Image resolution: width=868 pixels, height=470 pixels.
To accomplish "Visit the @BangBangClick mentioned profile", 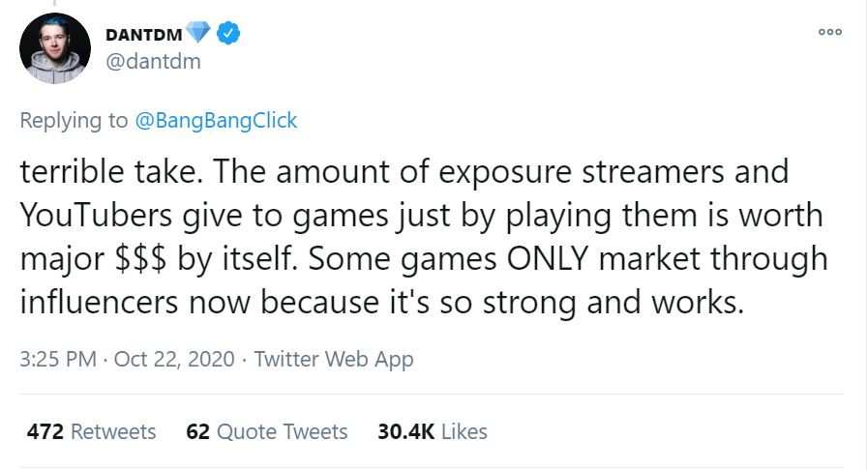I will 216,121.
